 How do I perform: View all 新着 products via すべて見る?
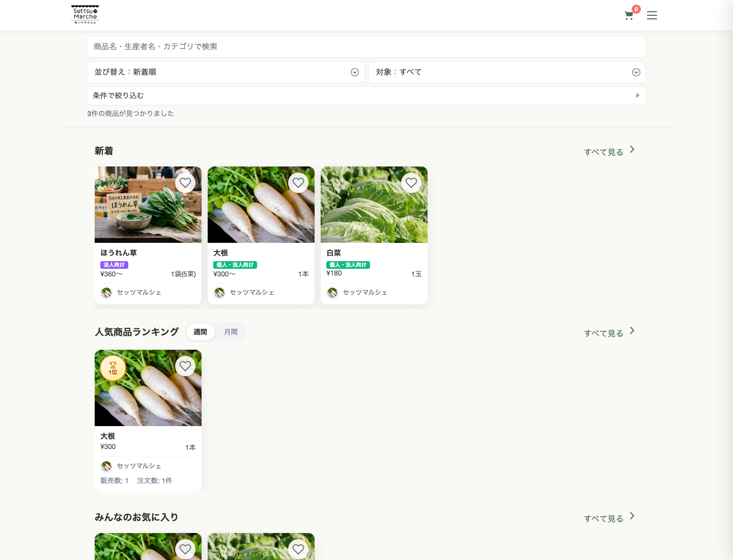tap(604, 152)
